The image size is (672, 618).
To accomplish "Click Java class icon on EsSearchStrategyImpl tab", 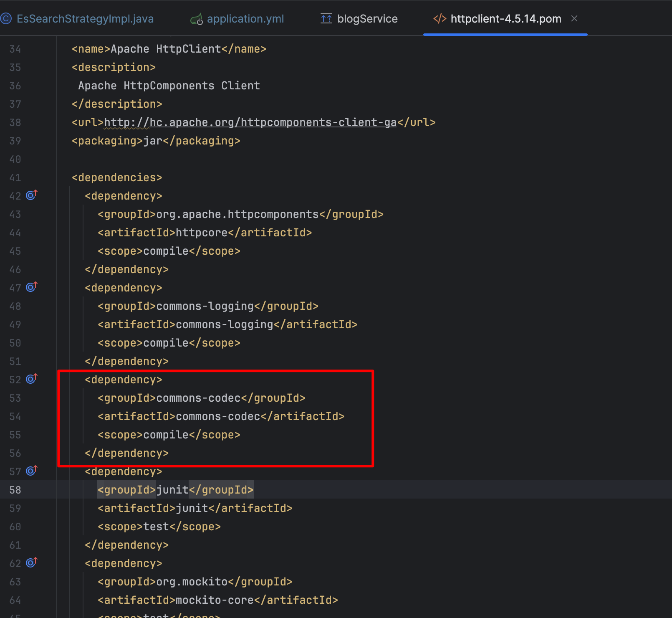I will click(6, 19).
